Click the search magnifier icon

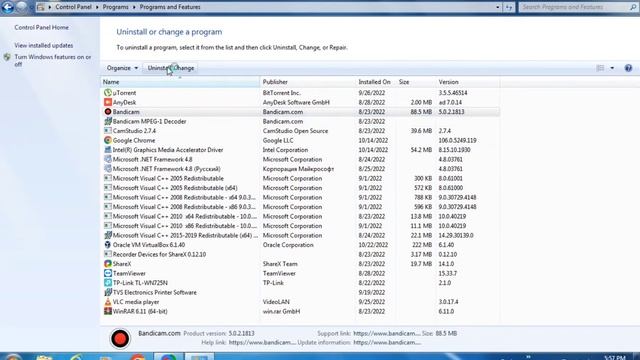tap(633, 7)
